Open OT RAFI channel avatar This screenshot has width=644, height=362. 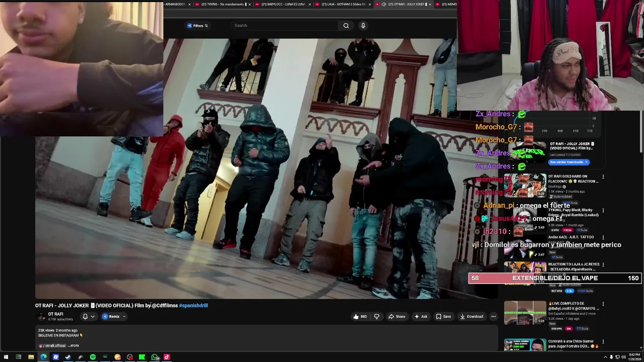click(41, 317)
